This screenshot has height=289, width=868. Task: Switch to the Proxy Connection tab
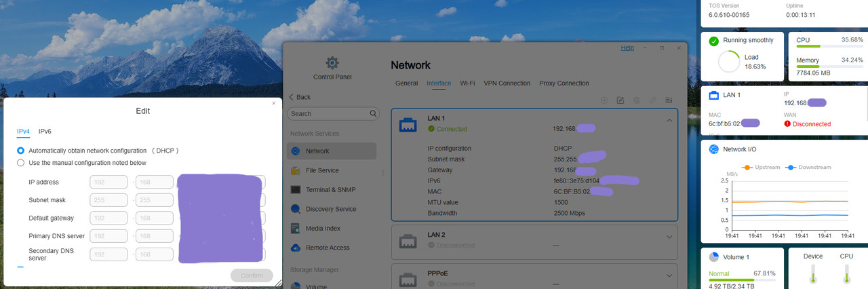pos(564,83)
